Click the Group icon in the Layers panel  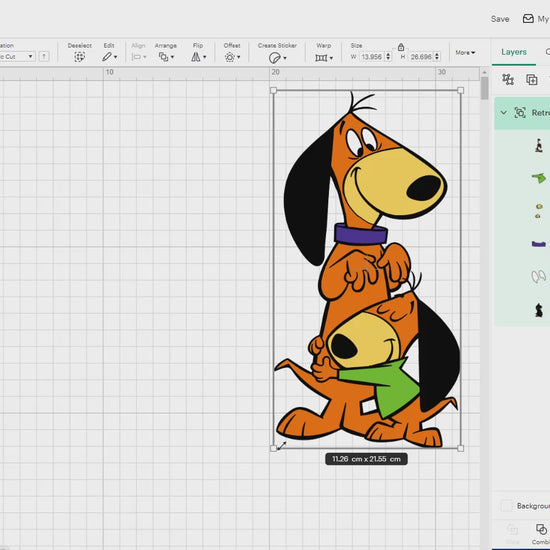coord(508,79)
